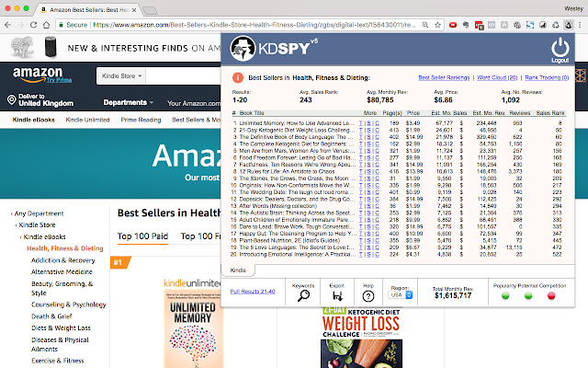
Task: Click 'Plant-Based Nutrition, 2E' title row
Action: tap(289, 240)
